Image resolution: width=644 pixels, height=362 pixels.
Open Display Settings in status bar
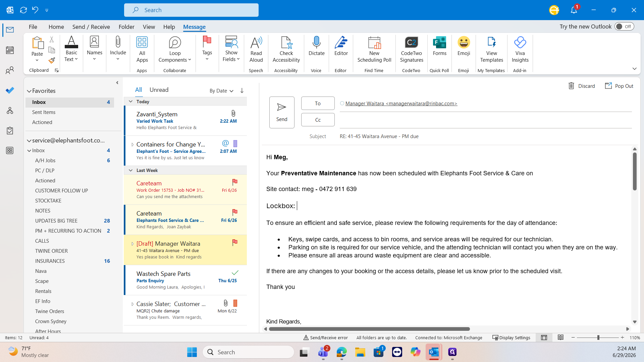pyautogui.click(x=511, y=338)
